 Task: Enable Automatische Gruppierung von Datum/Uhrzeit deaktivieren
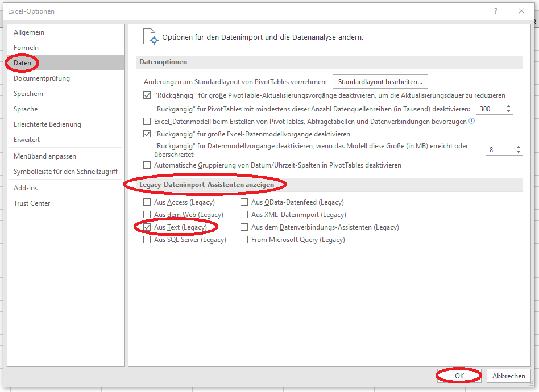click(147, 165)
